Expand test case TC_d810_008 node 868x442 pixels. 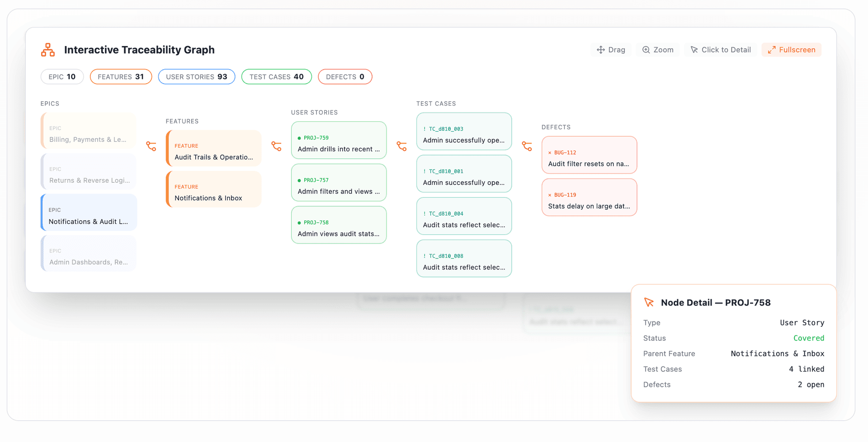tap(464, 258)
